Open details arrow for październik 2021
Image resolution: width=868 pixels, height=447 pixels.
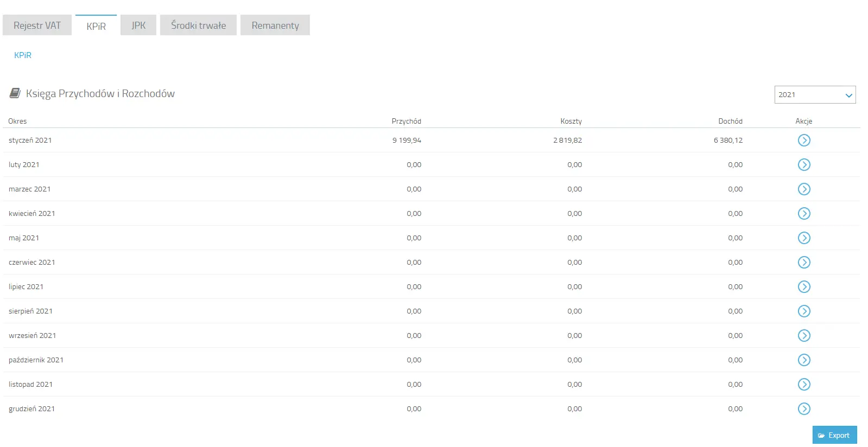804,360
